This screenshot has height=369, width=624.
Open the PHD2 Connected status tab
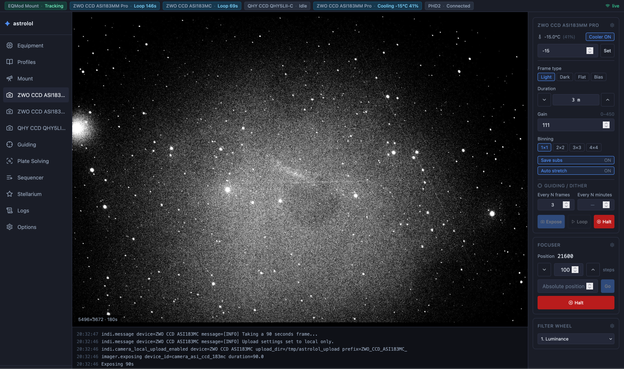(449, 6)
